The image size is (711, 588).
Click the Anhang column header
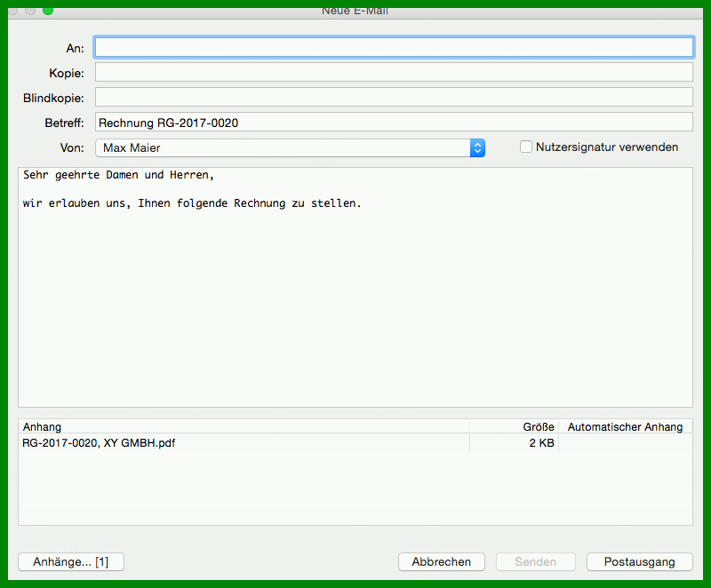click(244, 426)
